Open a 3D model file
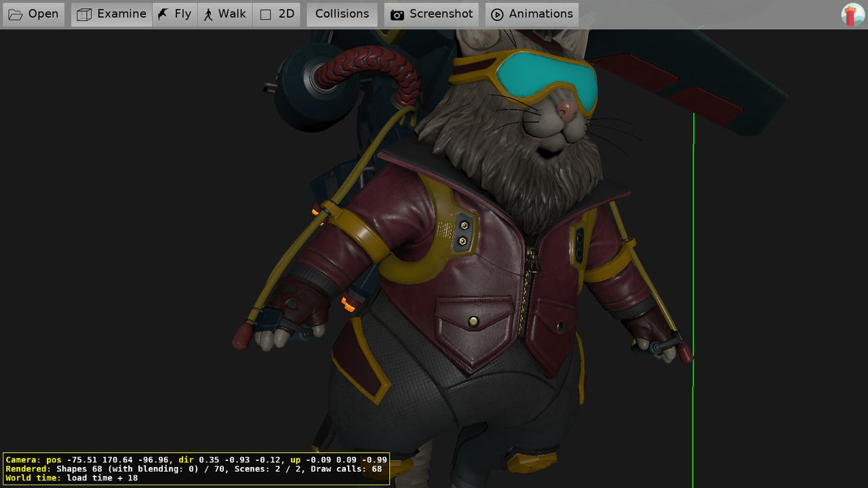 33,14
